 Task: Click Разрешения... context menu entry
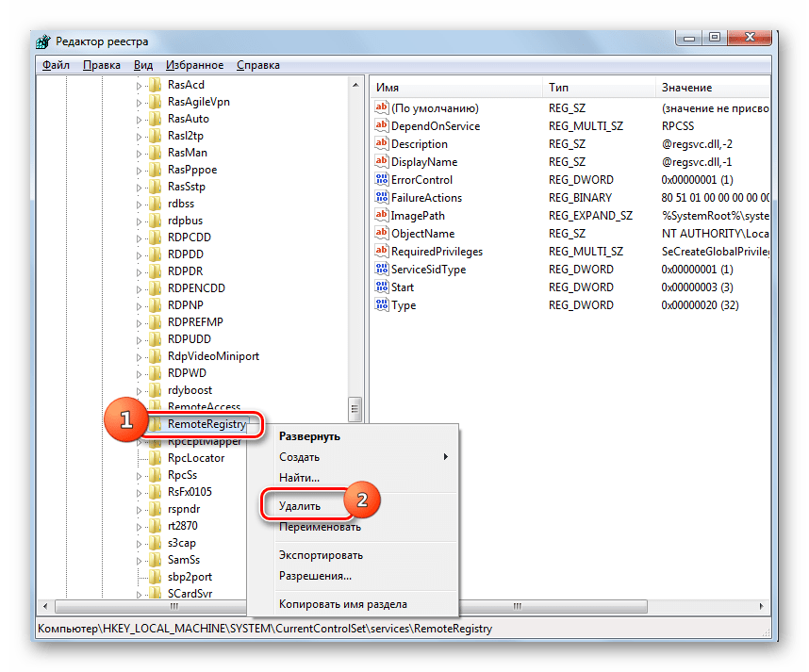click(315, 575)
